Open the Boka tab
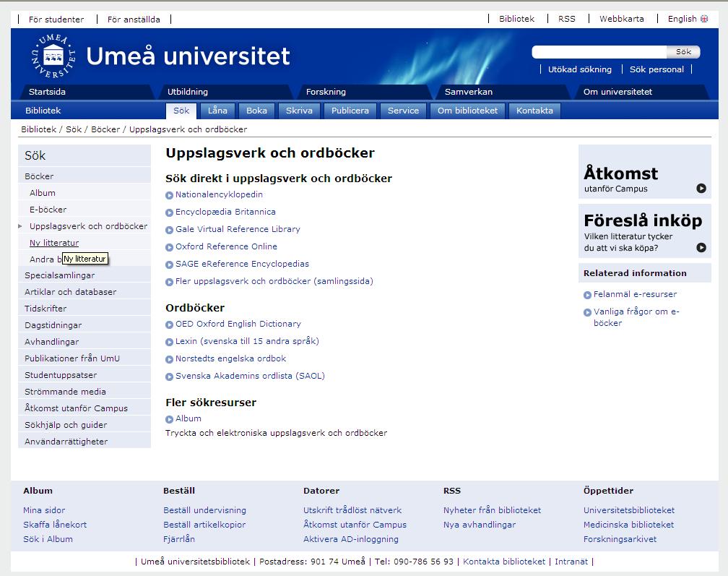Image resolution: width=728 pixels, height=576 pixels. (x=256, y=111)
